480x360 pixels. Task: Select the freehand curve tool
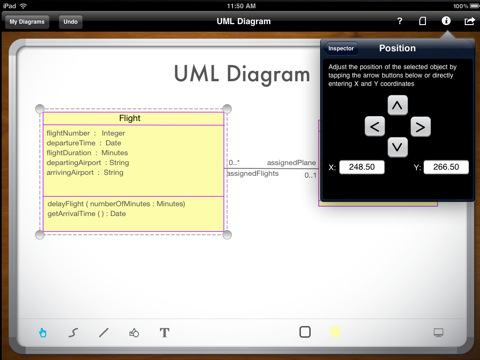pos(73,332)
